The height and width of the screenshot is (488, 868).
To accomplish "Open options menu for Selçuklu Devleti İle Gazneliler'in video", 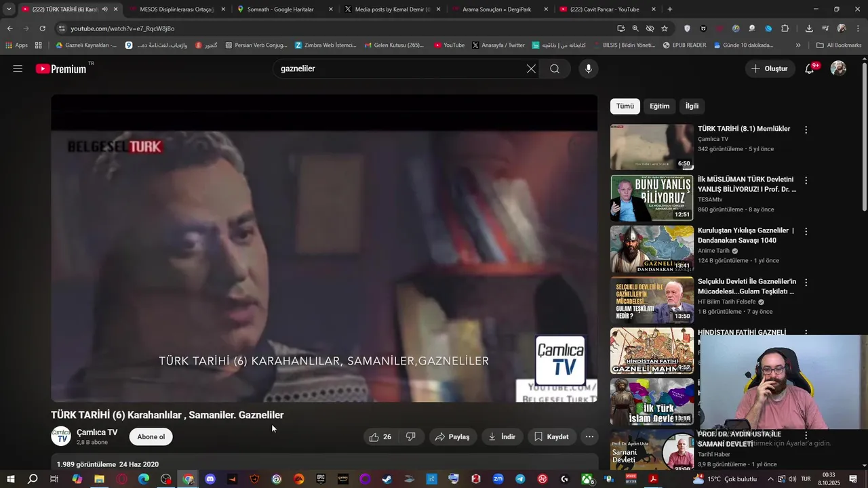I will click(806, 283).
